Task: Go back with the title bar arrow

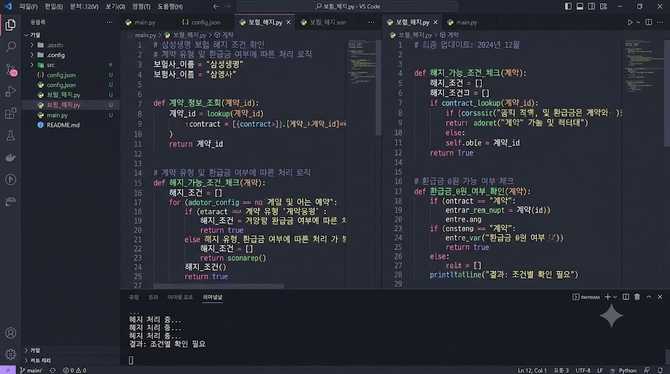Action: 216,6
